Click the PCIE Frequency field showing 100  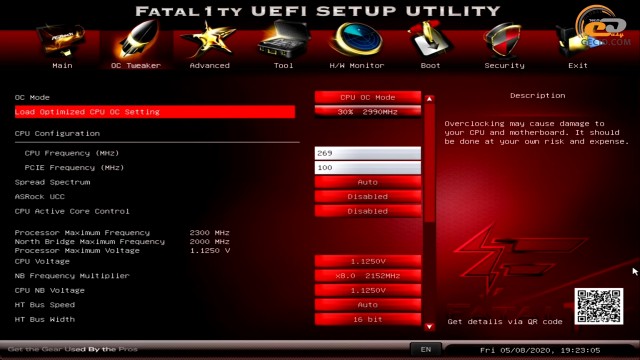coord(368,167)
